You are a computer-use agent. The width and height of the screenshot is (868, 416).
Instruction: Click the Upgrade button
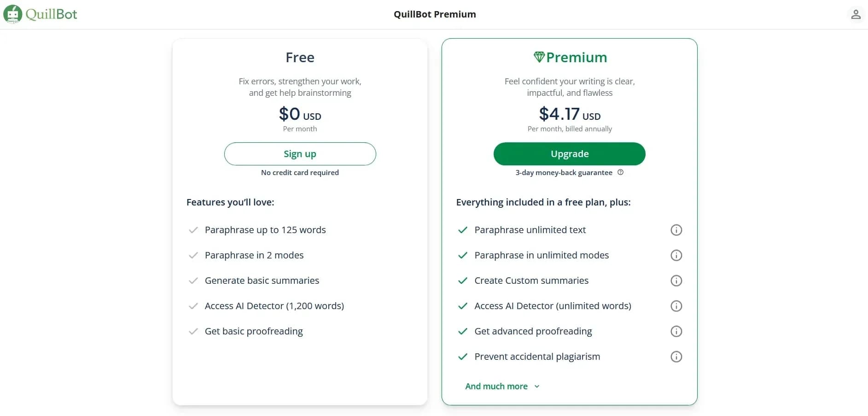pos(569,154)
